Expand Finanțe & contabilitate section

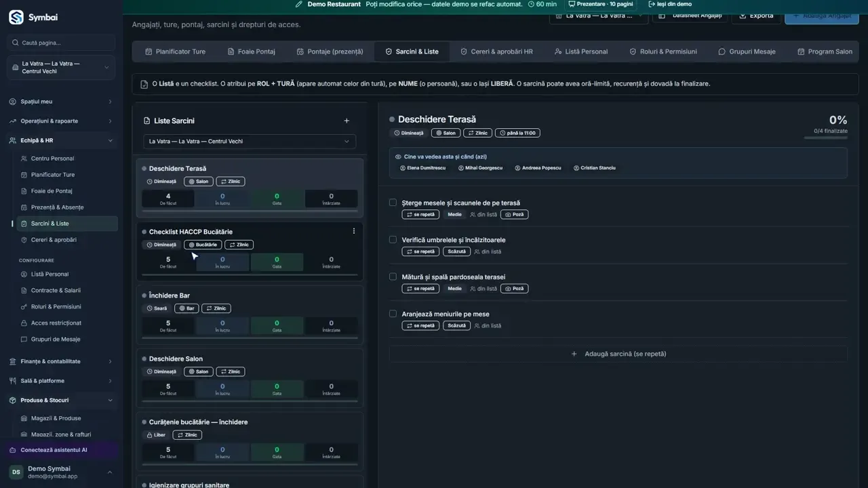click(x=62, y=362)
